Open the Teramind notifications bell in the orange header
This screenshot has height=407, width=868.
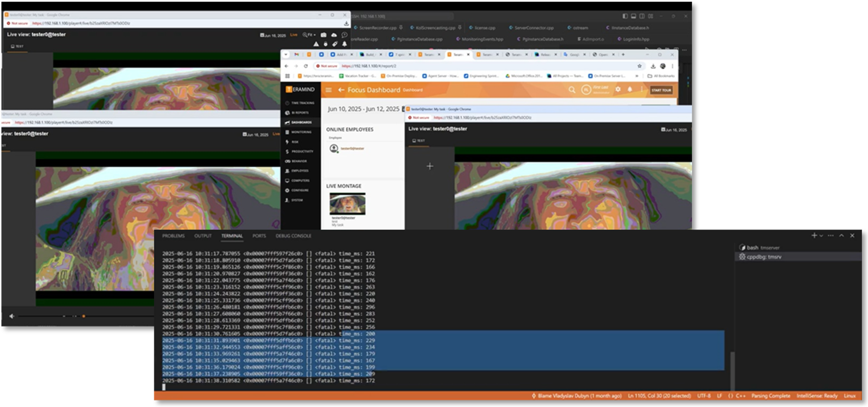point(630,89)
